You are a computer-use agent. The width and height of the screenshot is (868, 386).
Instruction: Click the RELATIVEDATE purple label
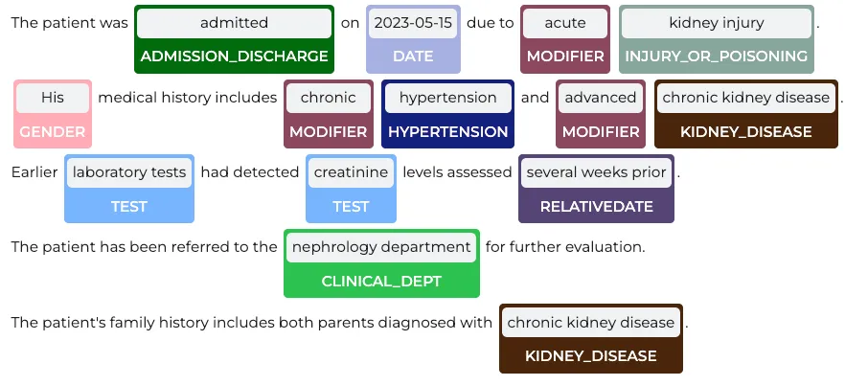[596, 207]
